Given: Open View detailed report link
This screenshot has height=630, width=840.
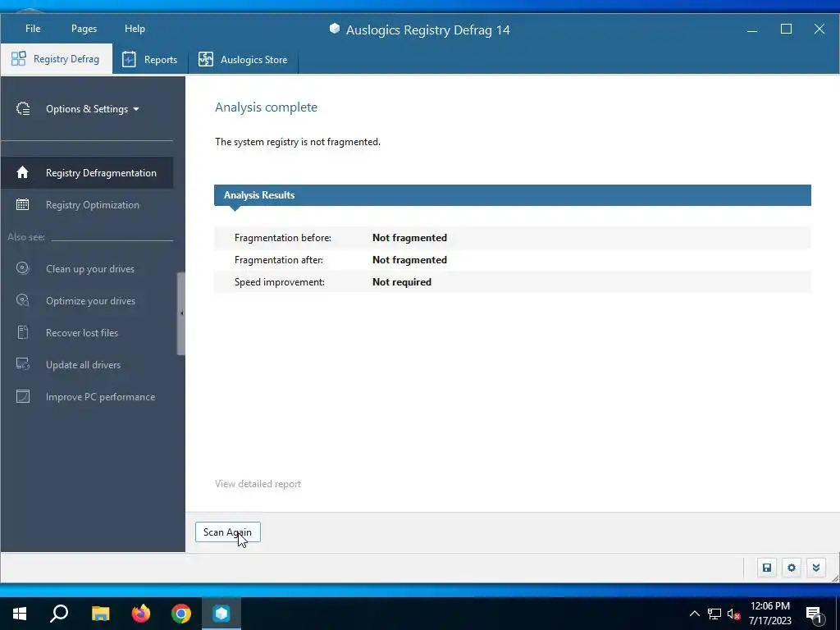Looking at the screenshot, I should click(258, 484).
